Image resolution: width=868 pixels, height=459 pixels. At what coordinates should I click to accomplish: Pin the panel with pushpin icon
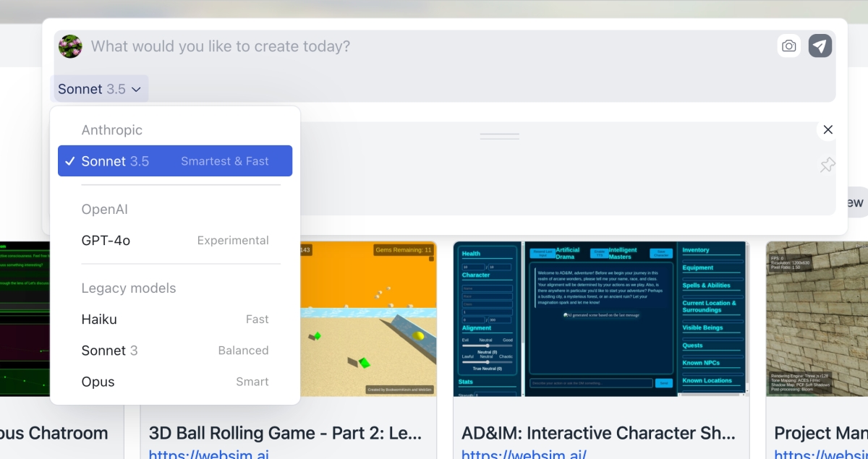[827, 165]
